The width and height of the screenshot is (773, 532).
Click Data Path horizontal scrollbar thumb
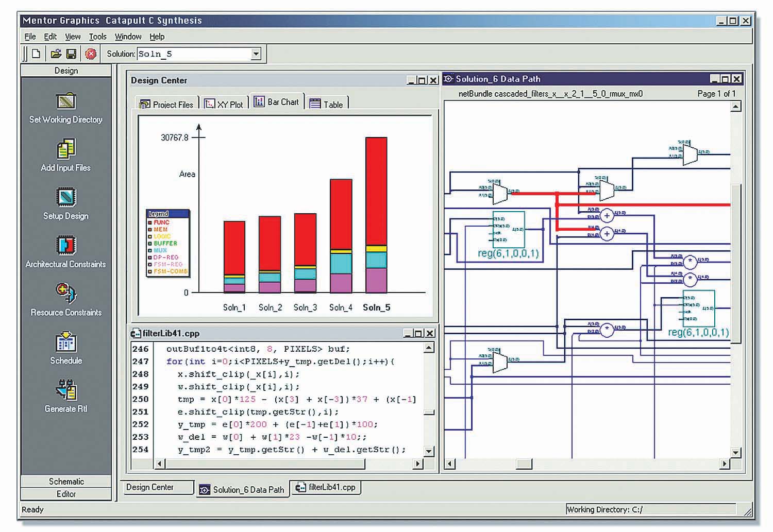click(x=524, y=464)
